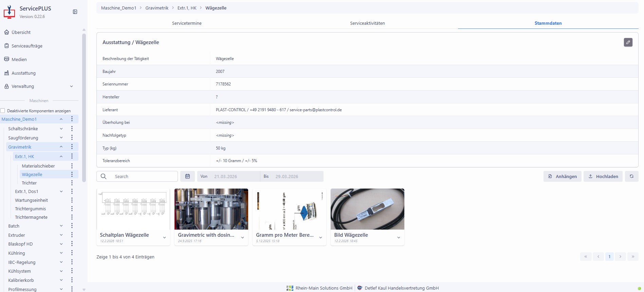
Task: Expand Gravimetric with dosin... card options
Action: coord(242,238)
